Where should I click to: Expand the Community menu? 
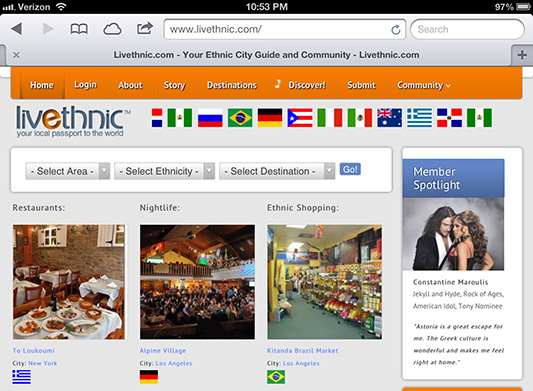click(x=424, y=85)
